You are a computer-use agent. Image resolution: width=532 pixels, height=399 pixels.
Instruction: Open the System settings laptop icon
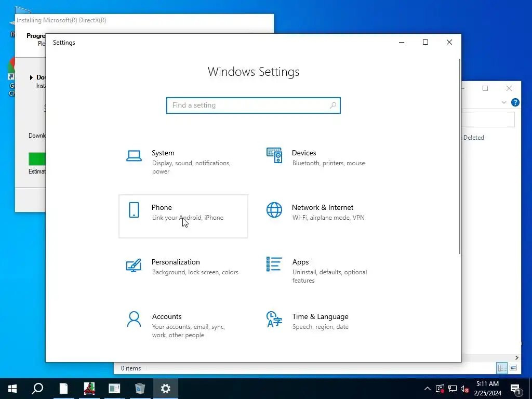(x=134, y=156)
